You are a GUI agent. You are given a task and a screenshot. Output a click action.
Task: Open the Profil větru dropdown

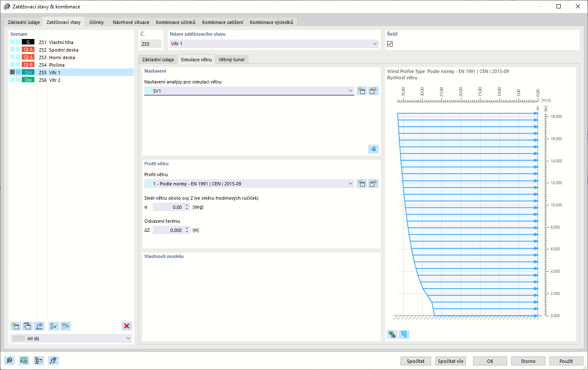click(351, 183)
